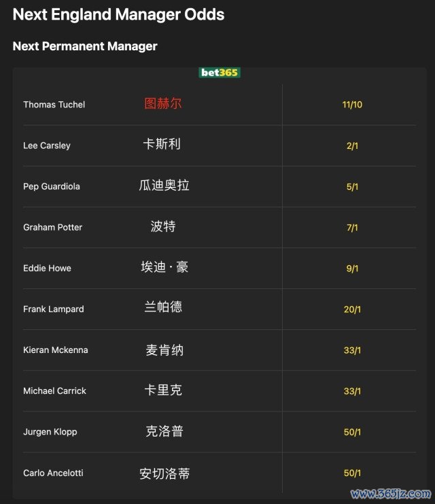Open the www.365jz.com watermark link
Image resolution: width=435 pixels, height=504 pixels.
click(x=391, y=494)
